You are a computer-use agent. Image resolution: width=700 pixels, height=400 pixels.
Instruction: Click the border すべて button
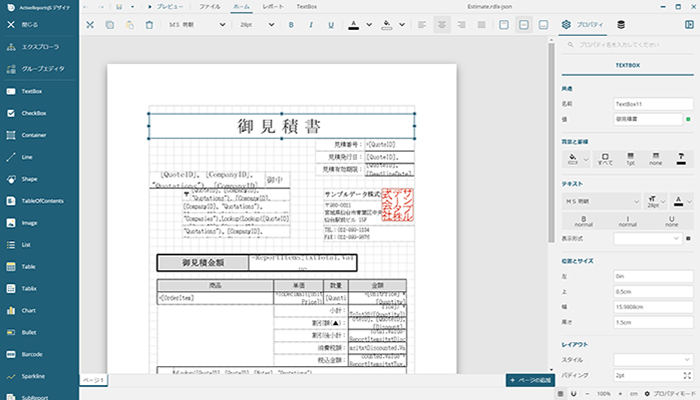[605, 158]
